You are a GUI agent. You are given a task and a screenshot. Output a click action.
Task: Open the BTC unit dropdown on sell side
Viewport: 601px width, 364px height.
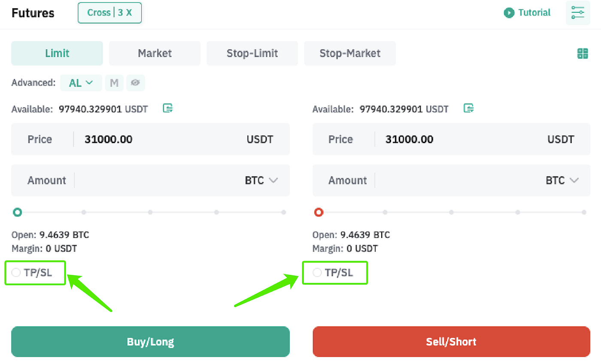click(x=562, y=180)
